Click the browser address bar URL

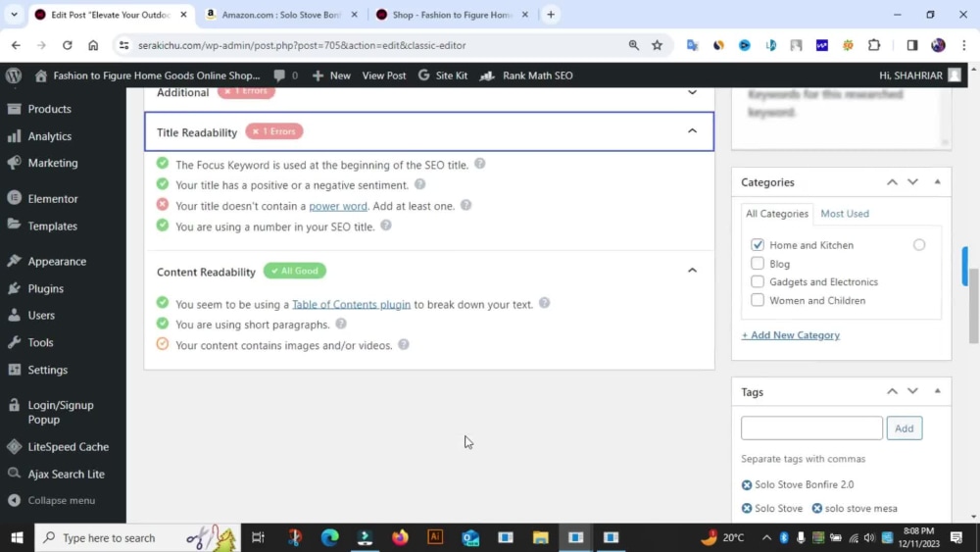tap(302, 45)
